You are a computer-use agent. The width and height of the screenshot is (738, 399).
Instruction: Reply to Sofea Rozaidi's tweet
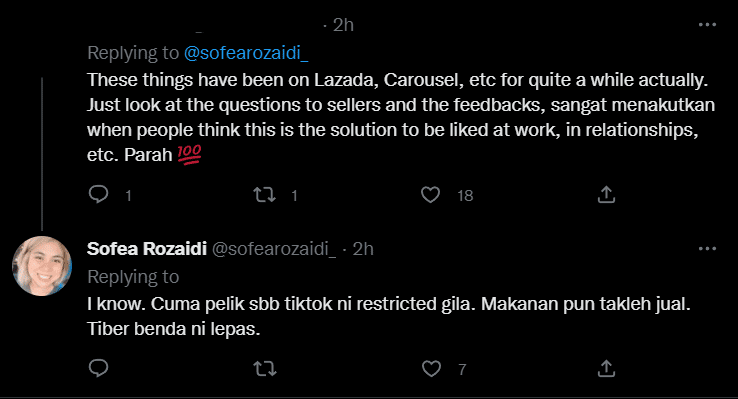pos(98,368)
